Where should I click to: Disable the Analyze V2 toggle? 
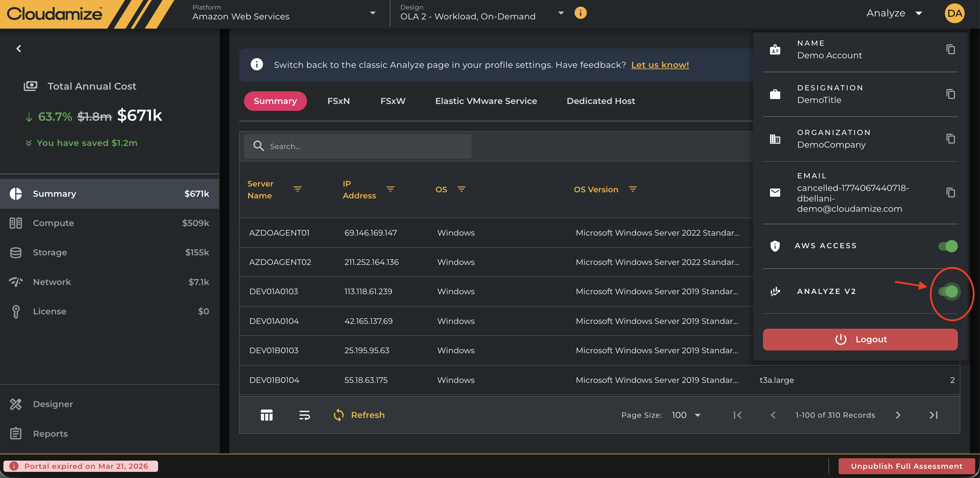pyautogui.click(x=948, y=292)
